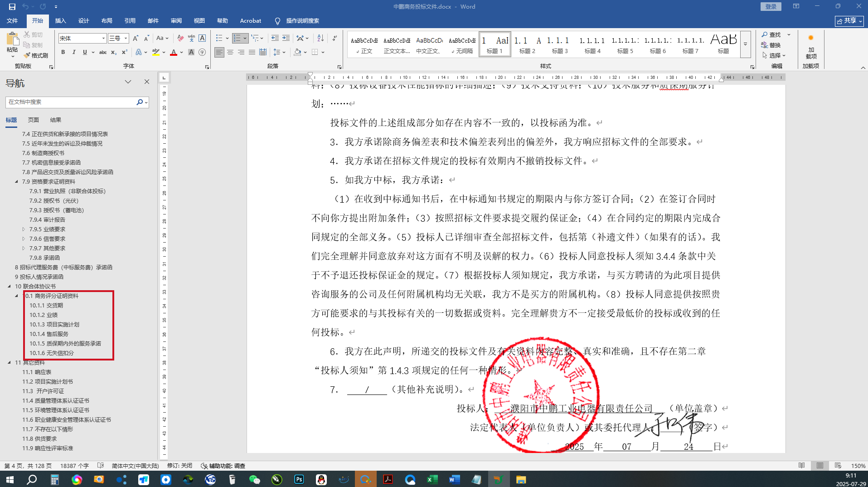This screenshot has width=868, height=487.
Task: Expand the 7.9.5 业绩要求 heading
Action: point(24,229)
